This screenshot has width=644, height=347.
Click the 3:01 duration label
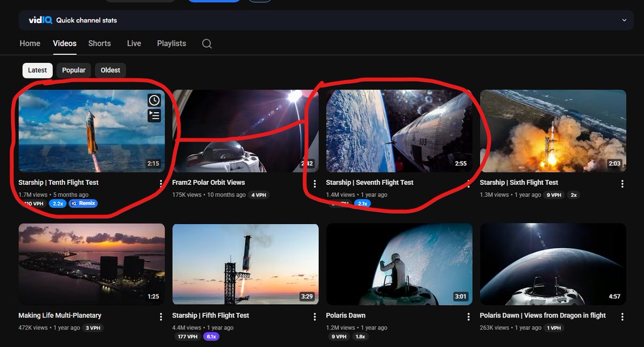click(460, 297)
